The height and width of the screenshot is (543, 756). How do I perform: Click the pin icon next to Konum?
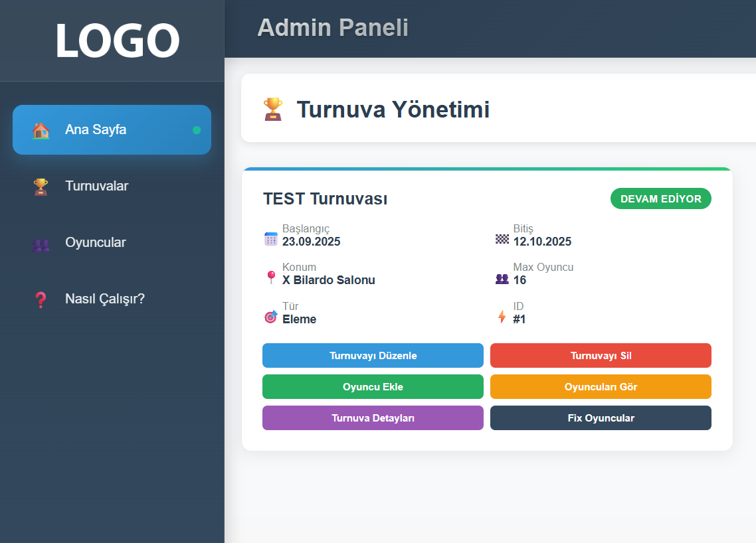point(271,277)
